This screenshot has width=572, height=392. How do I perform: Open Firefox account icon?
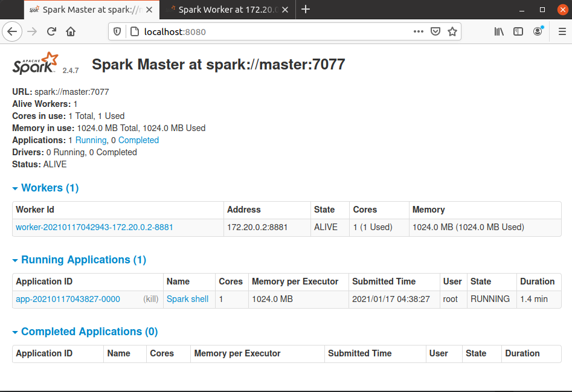click(538, 32)
